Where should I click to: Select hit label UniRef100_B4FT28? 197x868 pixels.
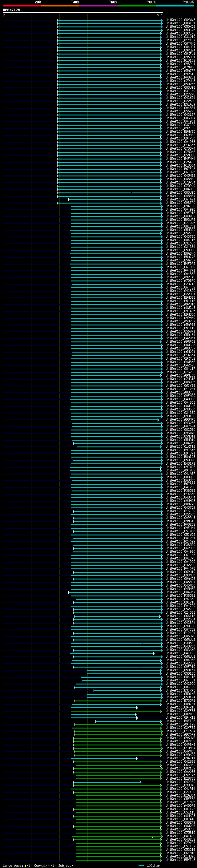coord(180,721)
